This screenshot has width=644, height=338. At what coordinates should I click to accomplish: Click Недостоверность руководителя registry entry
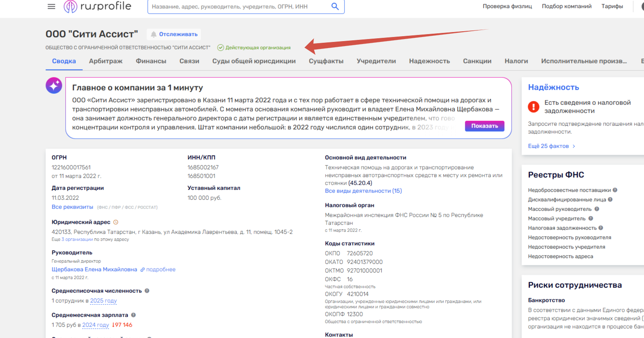570,237
